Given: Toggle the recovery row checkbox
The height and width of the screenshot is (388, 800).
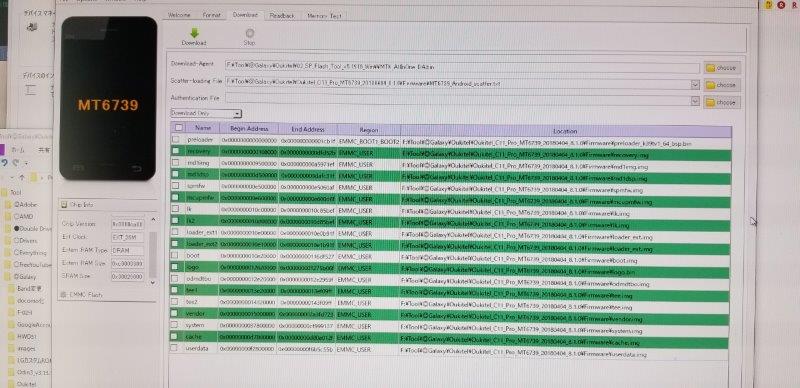Looking at the screenshot, I should (176, 151).
